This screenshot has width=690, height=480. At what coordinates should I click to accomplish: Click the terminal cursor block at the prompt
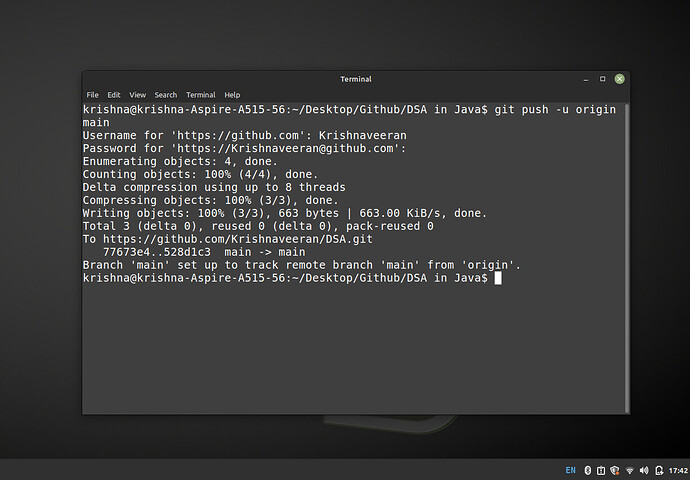(498, 278)
